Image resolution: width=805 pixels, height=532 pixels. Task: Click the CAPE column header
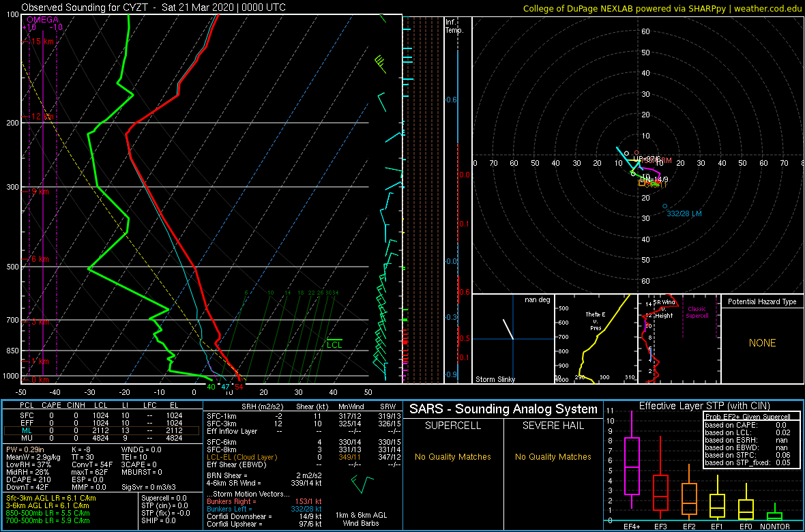(50, 406)
